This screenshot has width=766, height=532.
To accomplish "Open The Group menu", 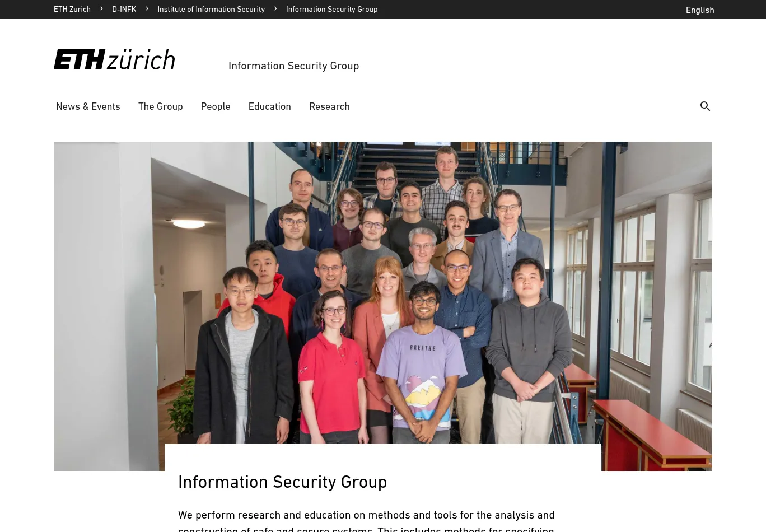I will click(x=160, y=106).
